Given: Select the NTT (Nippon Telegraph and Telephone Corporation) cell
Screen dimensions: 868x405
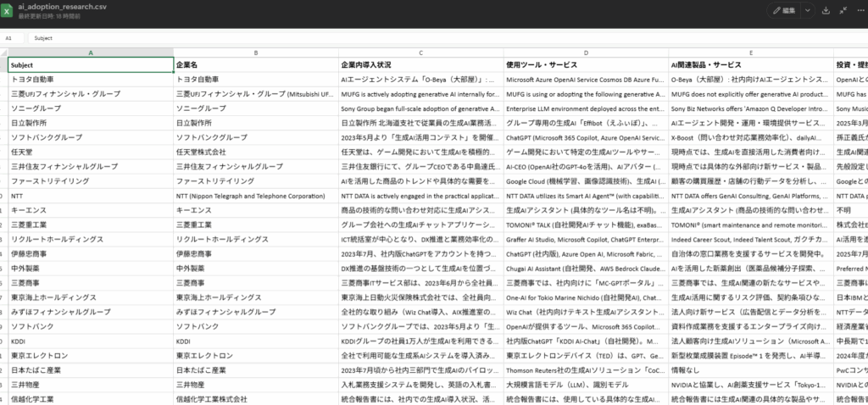Looking at the screenshot, I should pos(256,196).
